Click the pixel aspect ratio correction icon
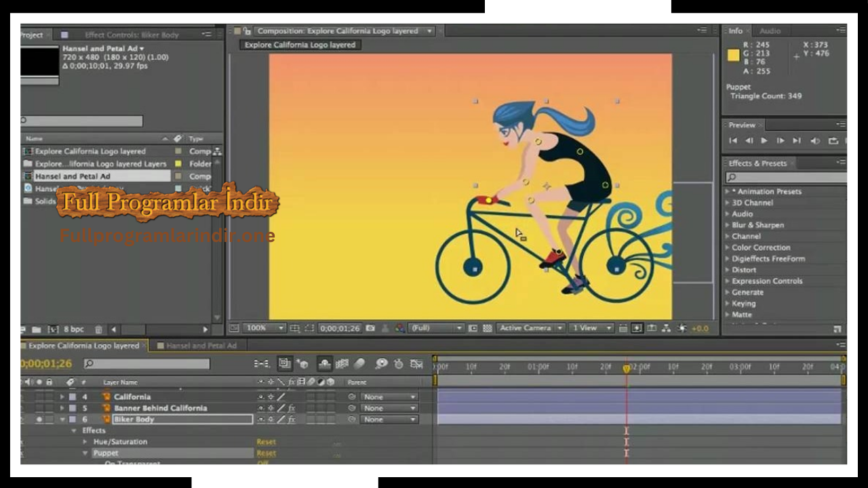This screenshot has width=868, height=488. click(623, 328)
